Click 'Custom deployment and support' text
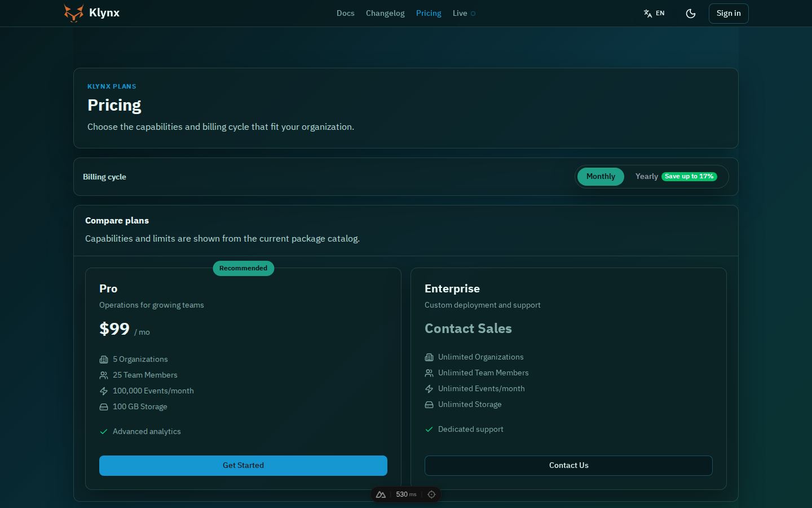This screenshot has height=508, width=812. coord(483,305)
